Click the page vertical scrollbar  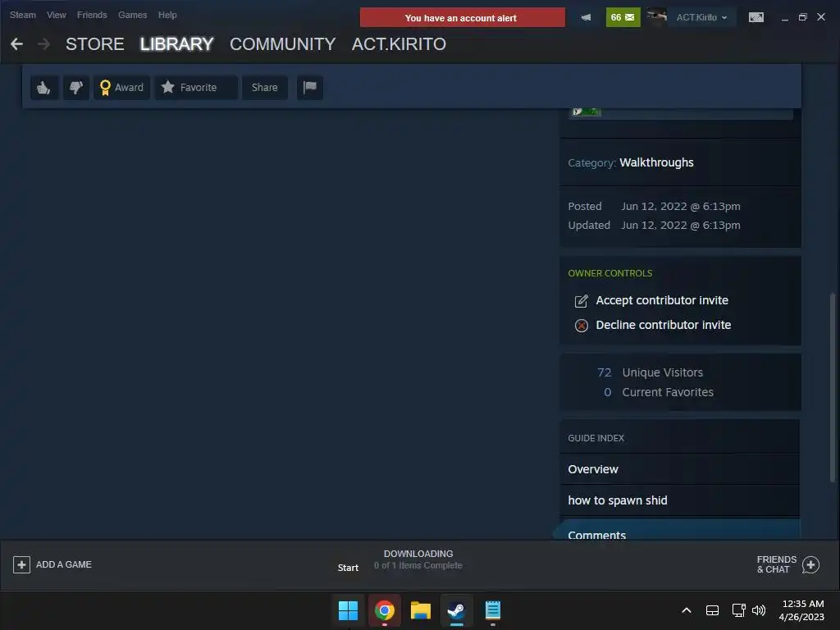coord(832,387)
